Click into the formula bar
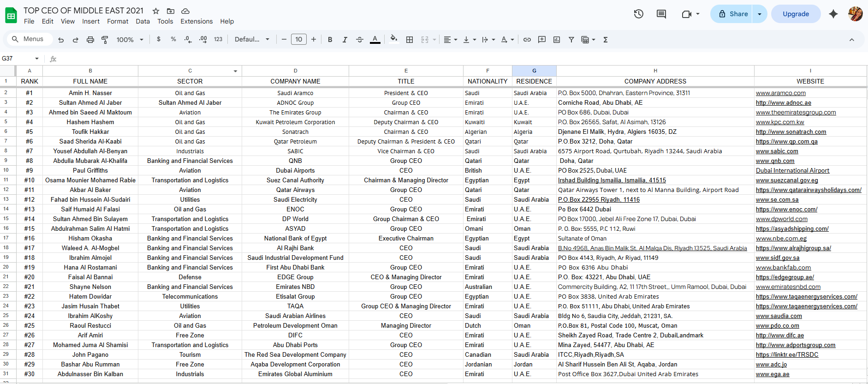The image size is (868, 384). click(461, 59)
